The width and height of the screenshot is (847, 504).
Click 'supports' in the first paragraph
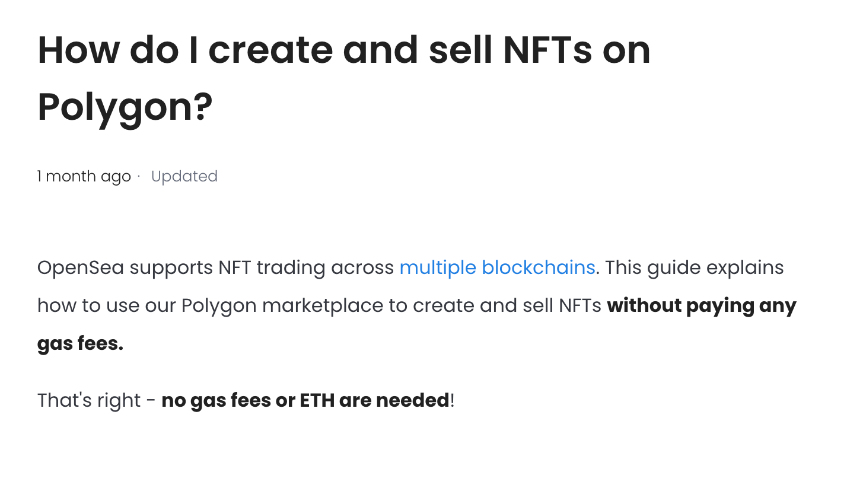[171, 267]
